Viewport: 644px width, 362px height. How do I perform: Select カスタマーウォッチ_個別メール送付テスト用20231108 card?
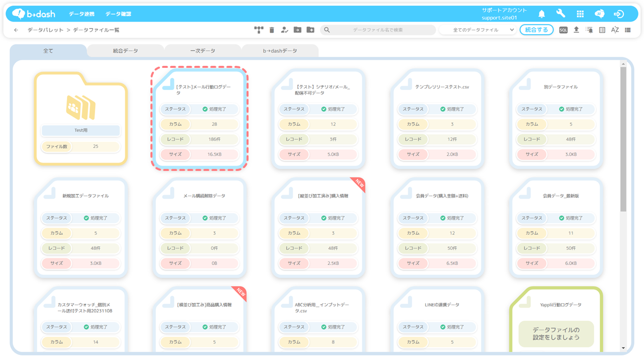tap(80, 319)
